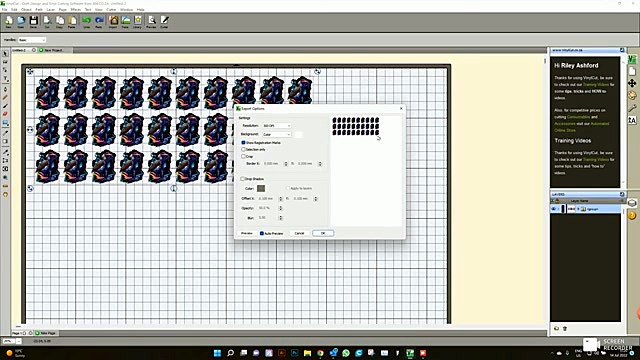Open the Document page panel icon
The height and width of the screenshot is (360, 640).
[x=632, y=71]
